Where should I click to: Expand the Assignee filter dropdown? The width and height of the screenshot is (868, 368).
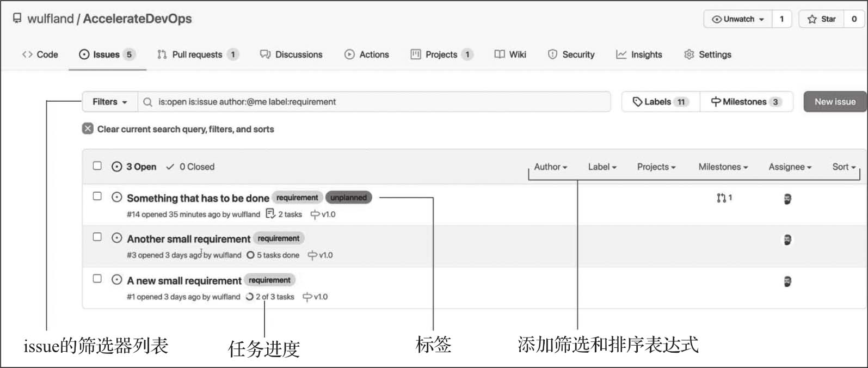pos(790,167)
